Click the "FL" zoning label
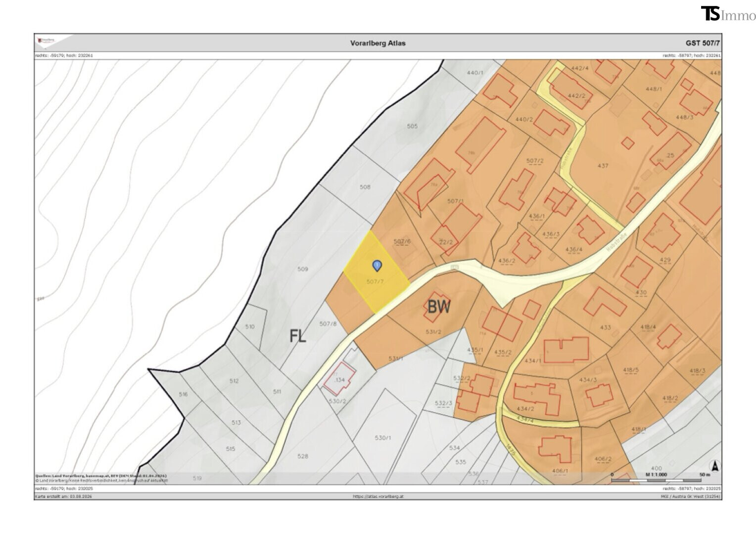 298,336
